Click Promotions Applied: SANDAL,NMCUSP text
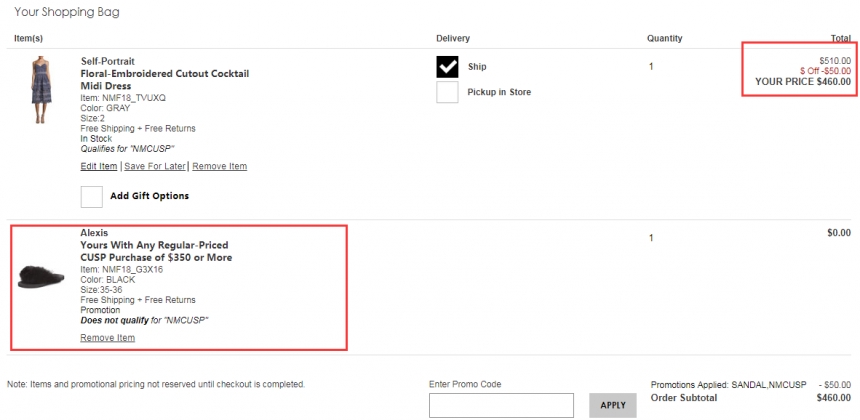The height and width of the screenshot is (420, 860). (x=728, y=385)
